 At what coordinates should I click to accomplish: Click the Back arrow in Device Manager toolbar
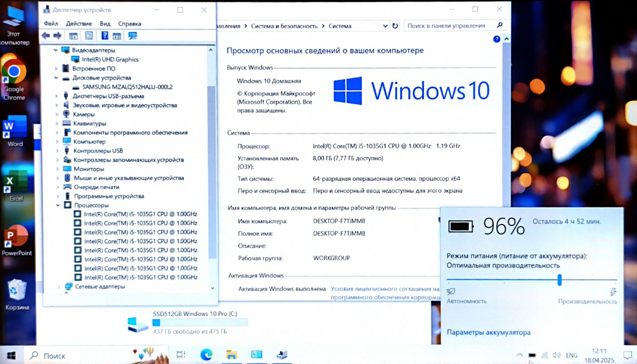coord(46,36)
